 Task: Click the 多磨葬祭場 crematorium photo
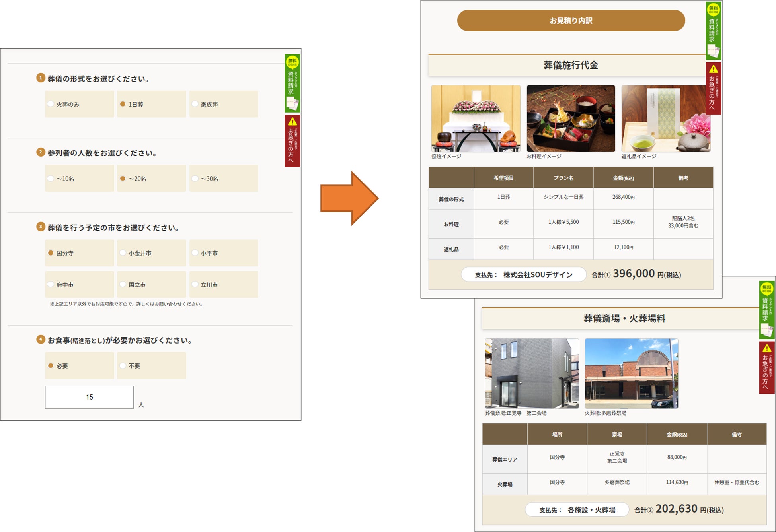point(631,373)
